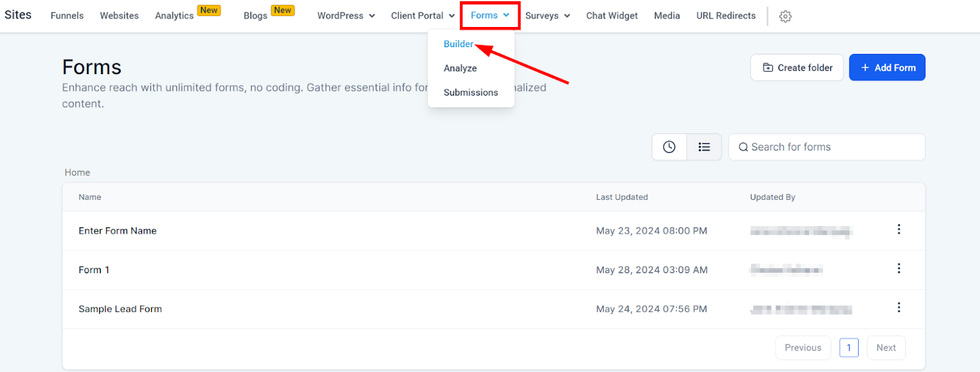Click the Add Form button
The width and height of the screenshot is (980, 372).
(887, 67)
